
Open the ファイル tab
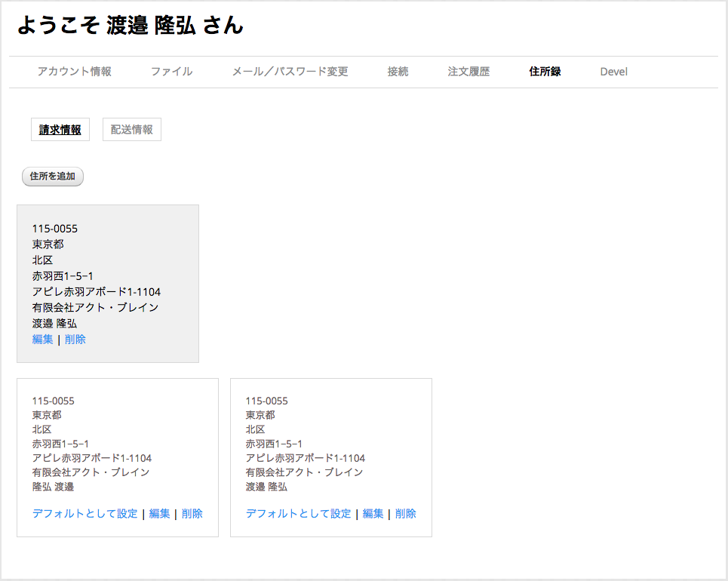point(170,72)
